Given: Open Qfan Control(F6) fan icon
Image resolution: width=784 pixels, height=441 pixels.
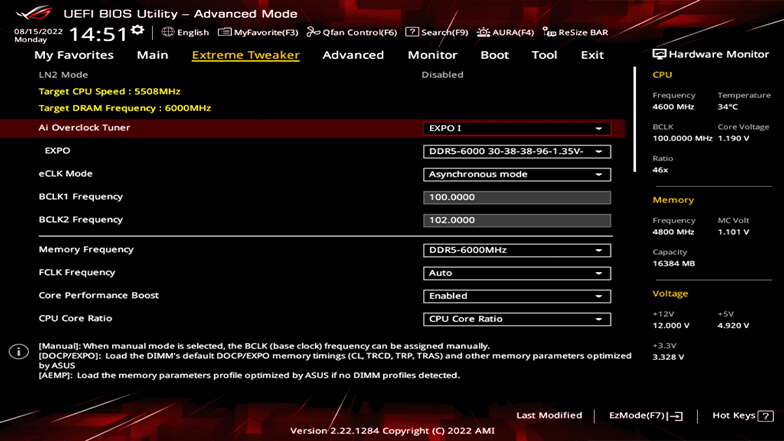Looking at the screenshot, I should [313, 32].
